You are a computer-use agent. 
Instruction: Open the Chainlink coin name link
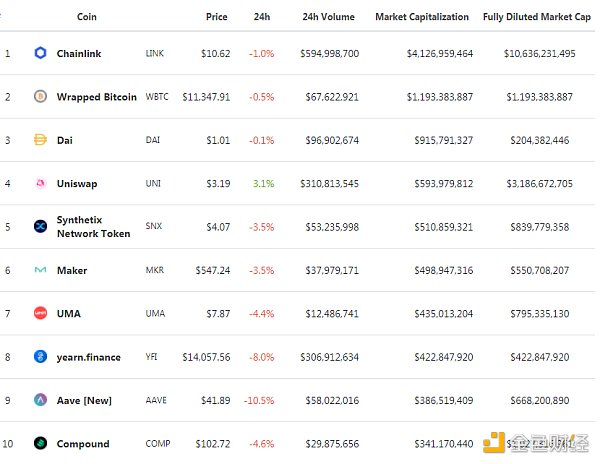(79, 53)
